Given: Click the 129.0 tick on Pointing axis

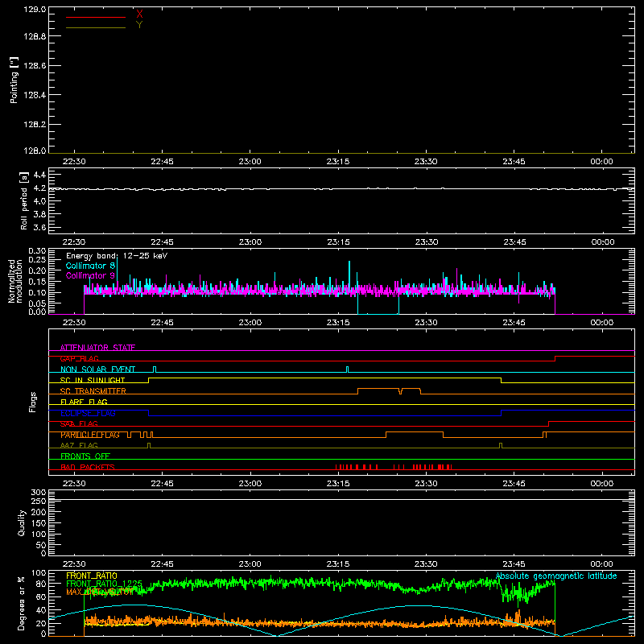Looking at the screenshot, I should coord(35,10).
